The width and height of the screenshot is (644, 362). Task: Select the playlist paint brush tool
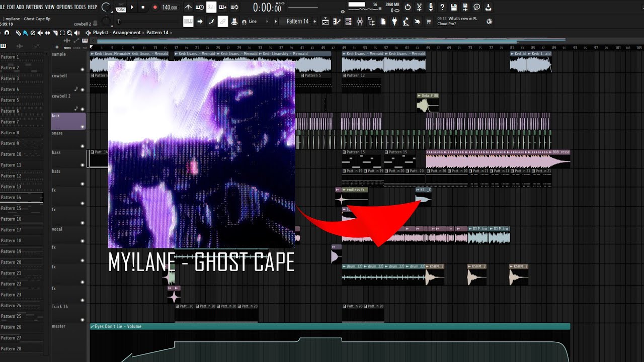pos(25,33)
